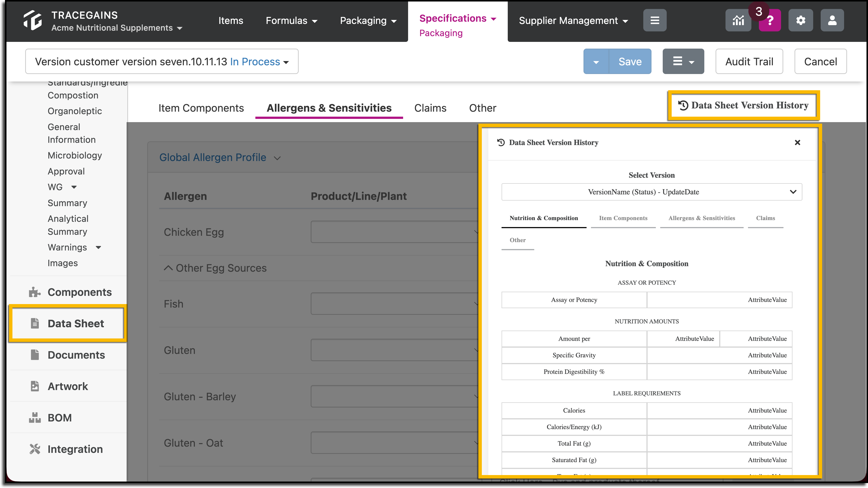Click the hamburger menu icon in top navigation
Viewport: 868px width, 488px height.
point(654,20)
